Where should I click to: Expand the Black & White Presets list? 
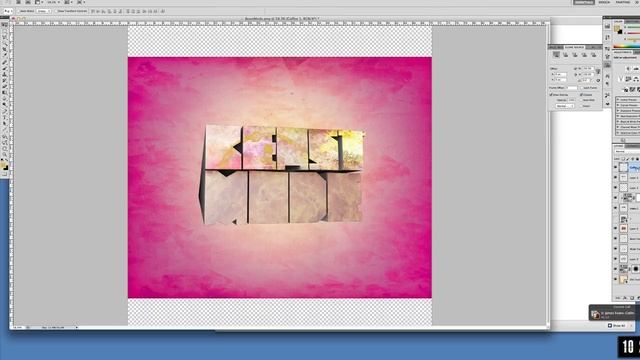pos(618,122)
